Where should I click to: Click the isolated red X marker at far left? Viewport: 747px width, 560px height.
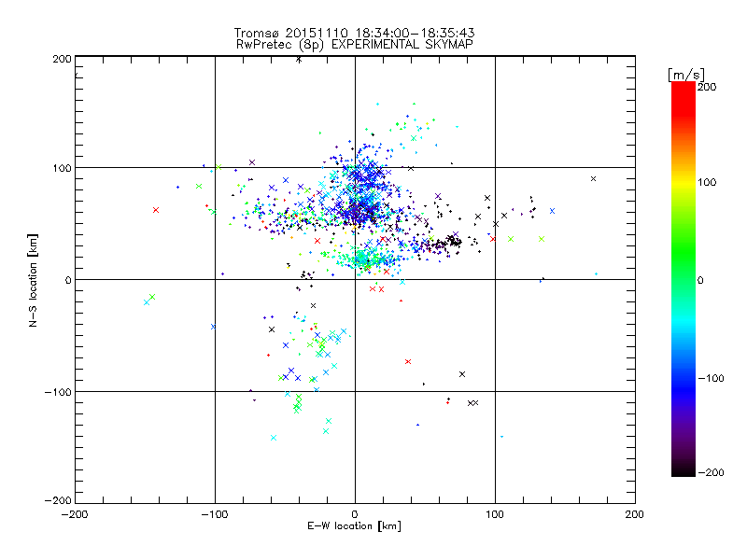(x=156, y=210)
